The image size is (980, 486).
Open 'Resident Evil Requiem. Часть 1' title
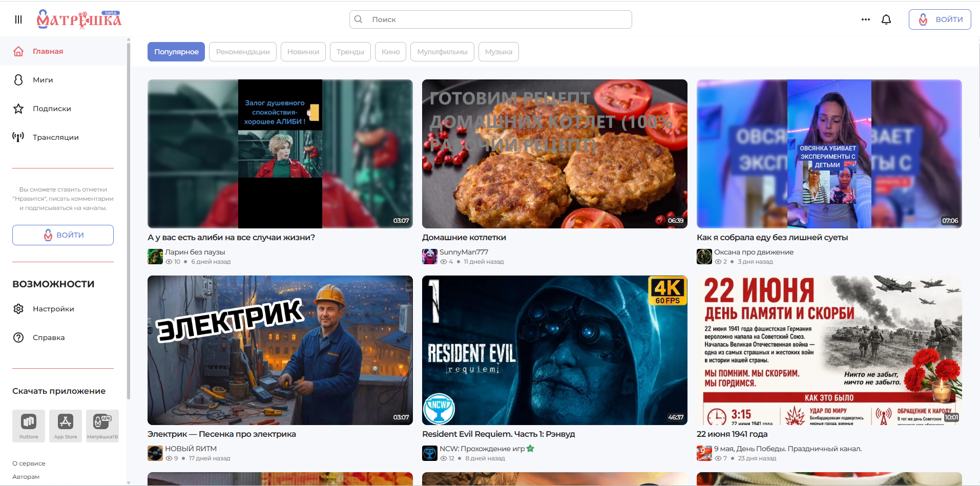pyautogui.click(x=498, y=434)
